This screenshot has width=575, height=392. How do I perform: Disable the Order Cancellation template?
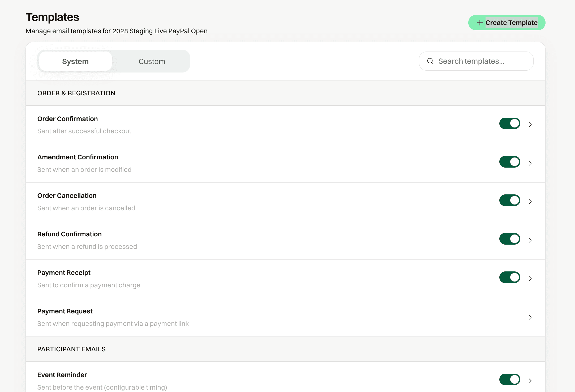[x=510, y=201]
